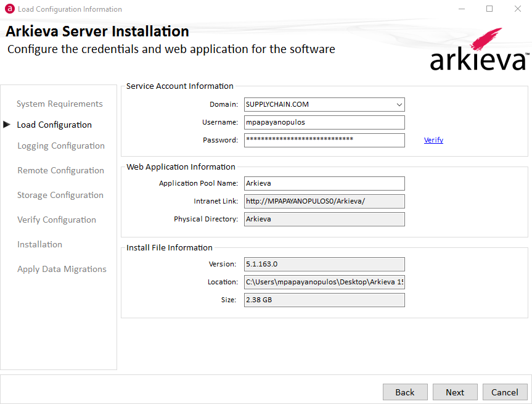Viewport: 532px width, 404px height.
Task: Click the Cancel button
Action: coord(505,392)
